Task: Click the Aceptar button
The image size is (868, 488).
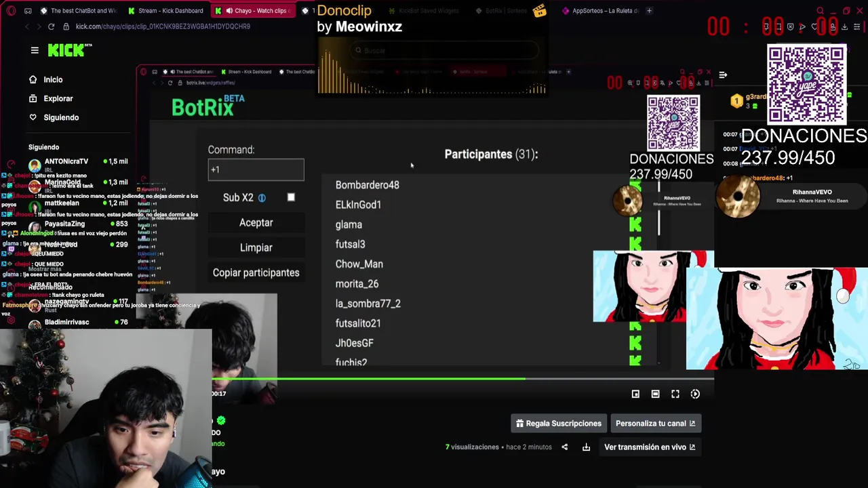Action: pos(256,222)
